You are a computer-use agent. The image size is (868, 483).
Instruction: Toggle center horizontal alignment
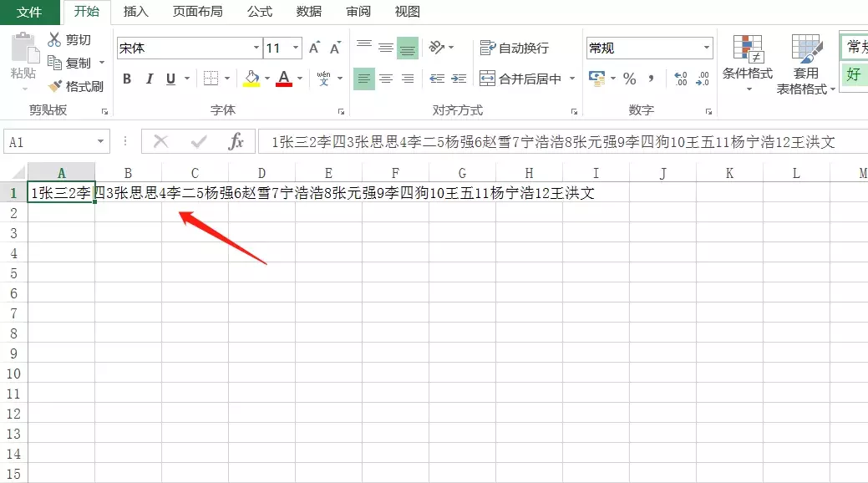pyautogui.click(x=386, y=79)
